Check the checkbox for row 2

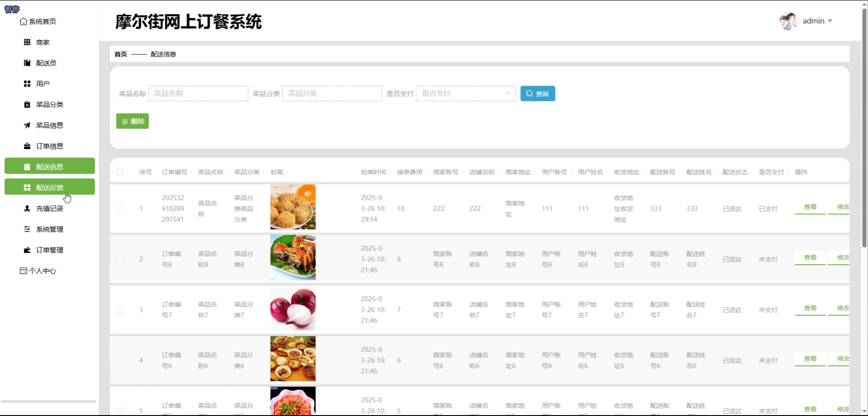point(120,259)
